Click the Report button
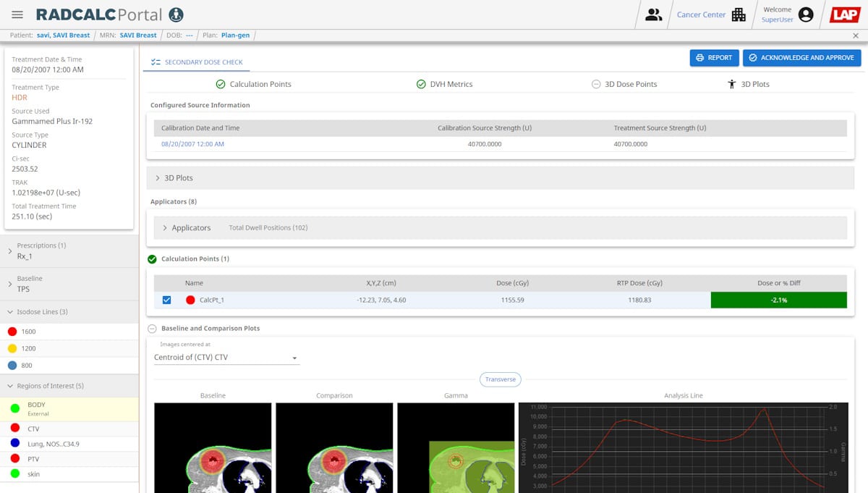Screen dimensions: 868x493 pos(713,58)
